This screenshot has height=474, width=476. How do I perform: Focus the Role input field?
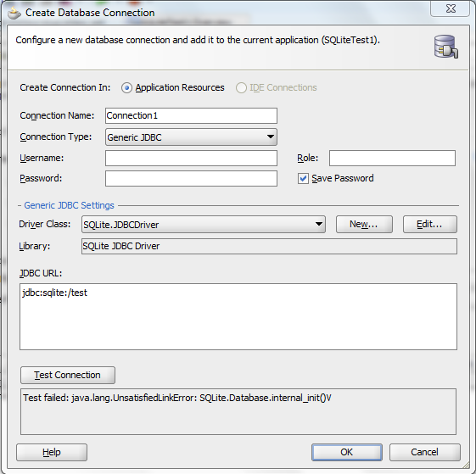pos(392,158)
